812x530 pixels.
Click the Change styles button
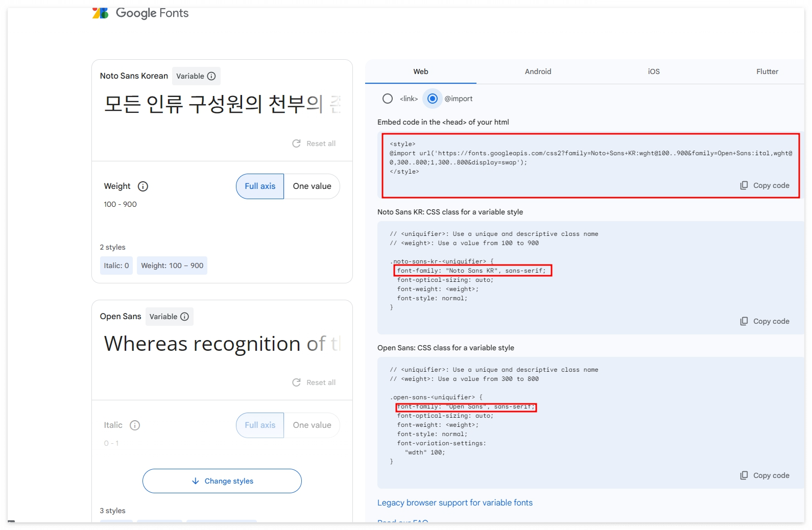point(222,481)
